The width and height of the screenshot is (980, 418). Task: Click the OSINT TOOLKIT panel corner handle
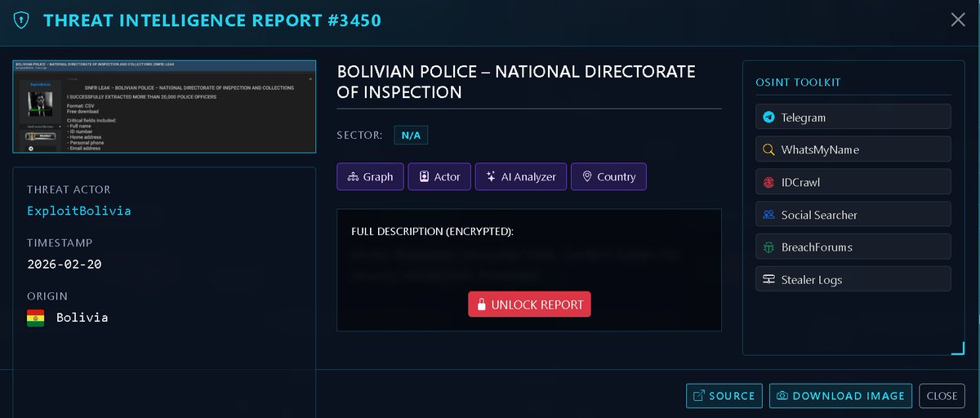pos(958,349)
